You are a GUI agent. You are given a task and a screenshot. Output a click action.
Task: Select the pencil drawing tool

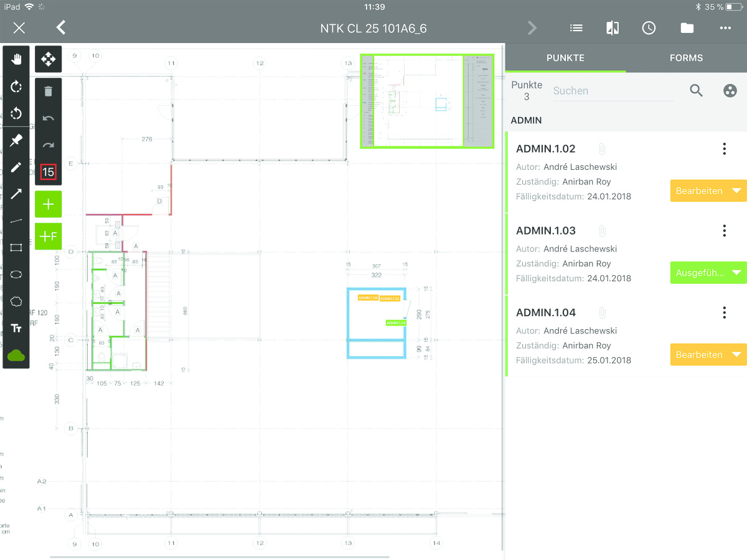[16, 167]
